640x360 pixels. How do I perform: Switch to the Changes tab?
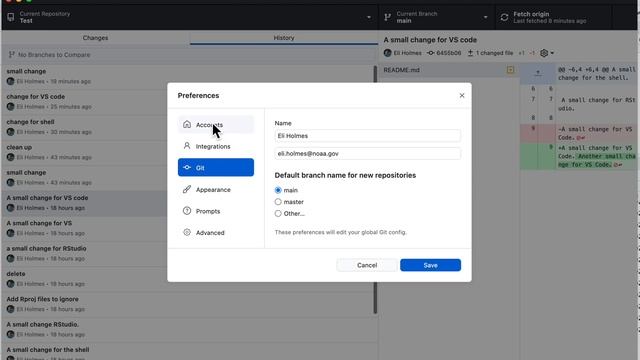[96, 38]
